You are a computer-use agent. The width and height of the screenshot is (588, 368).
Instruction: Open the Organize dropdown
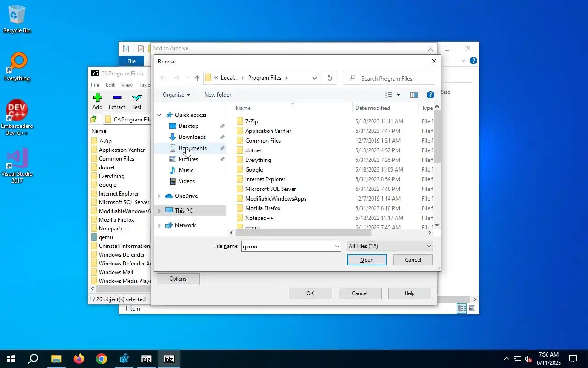(176, 95)
